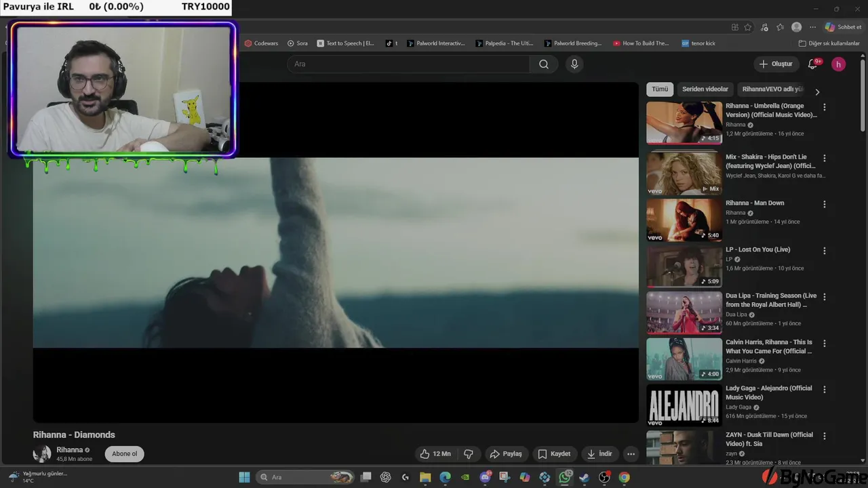Open Calvin Harris This Is What You Came For title
The width and height of the screenshot is (868, 488).
tap(769, 346)
